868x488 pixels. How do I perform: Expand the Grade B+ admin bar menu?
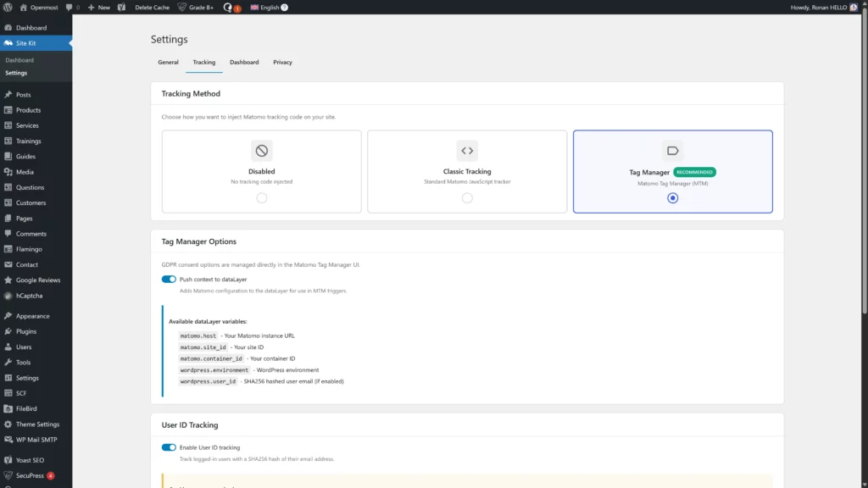coord(198,6)
